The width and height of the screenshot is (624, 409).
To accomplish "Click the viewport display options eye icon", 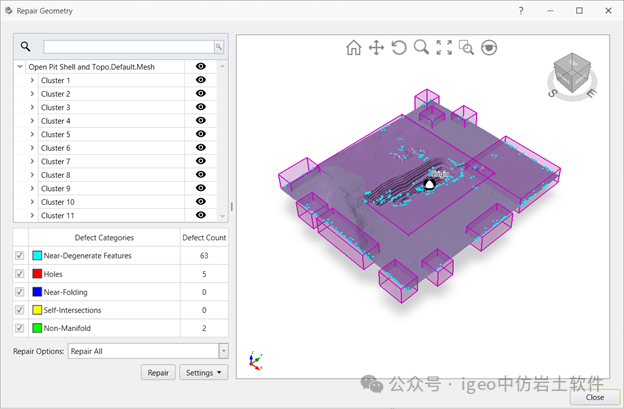I will point(489,48).
